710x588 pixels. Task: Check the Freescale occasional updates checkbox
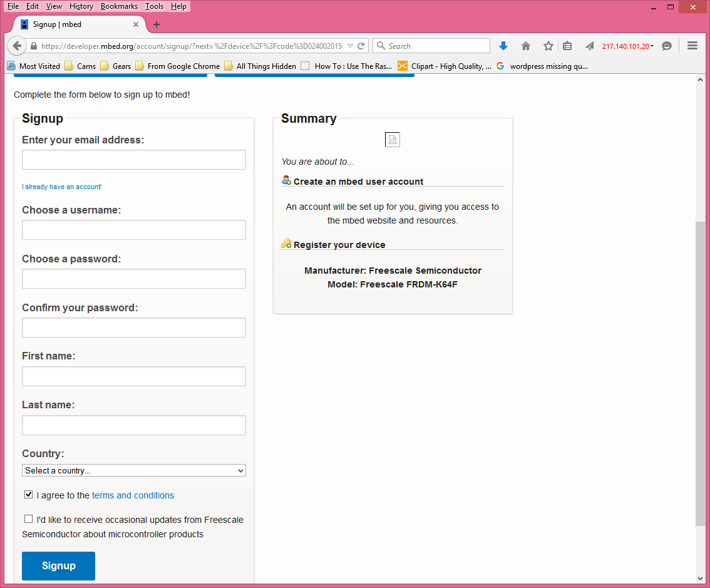tap(29, 518)
